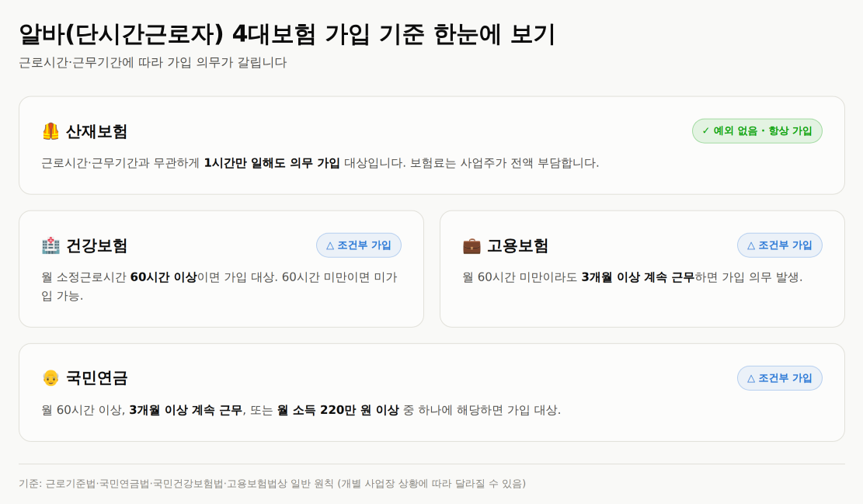Select the 고용보험 card heading
Screen dimensions: 863x504
518,245
